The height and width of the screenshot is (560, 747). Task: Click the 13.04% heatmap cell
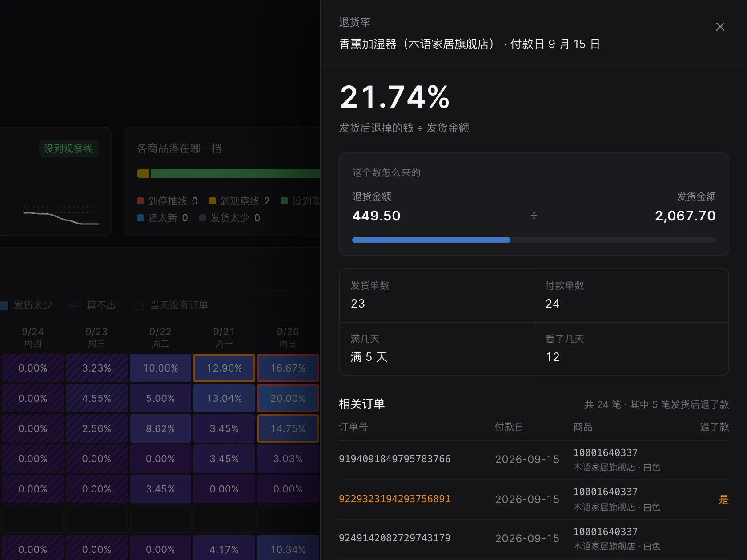coord(224,398)
